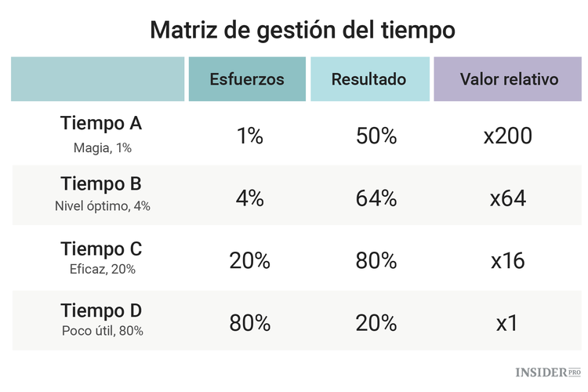The width and height of the screenshot is (588, 392).
Task: Click the Insider PRO logo
Action: click(x=548, y=371)
